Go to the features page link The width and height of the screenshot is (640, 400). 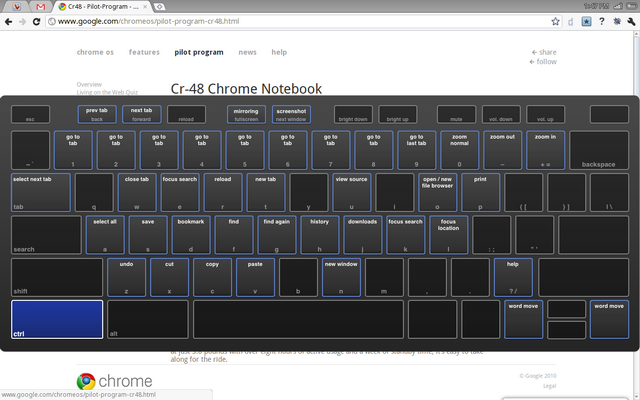pos(144,52)
